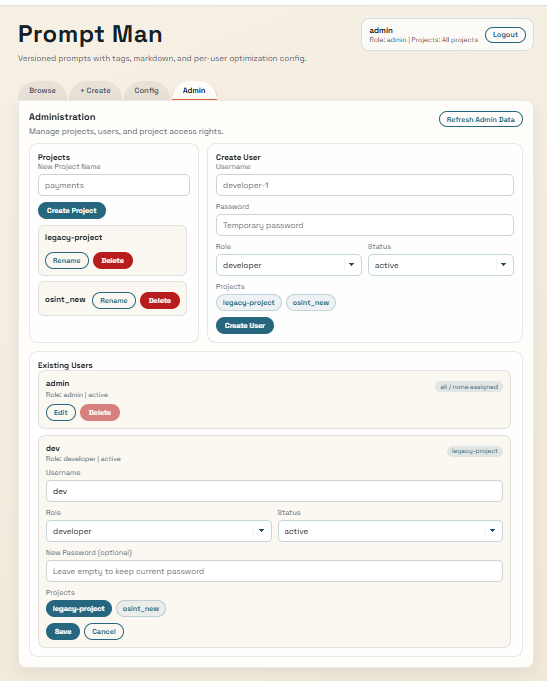The image size is (547, 681).
Task: Toggle osint_new chip for dev user
Action: (x=141, y=609)
